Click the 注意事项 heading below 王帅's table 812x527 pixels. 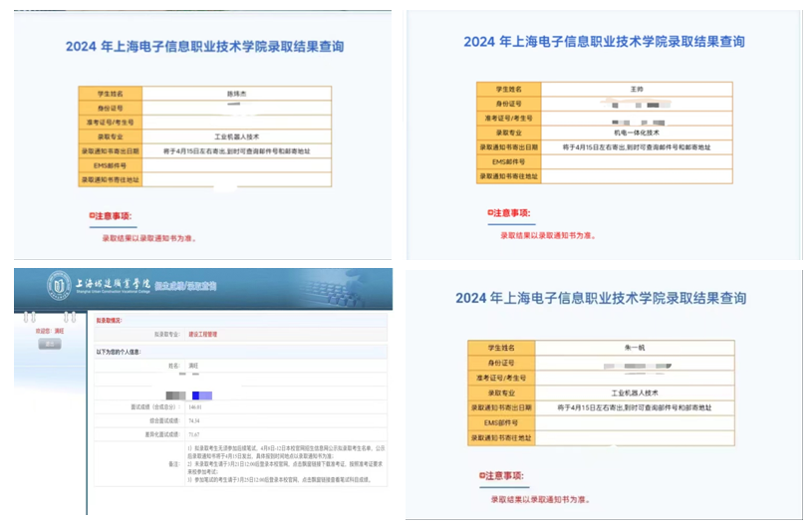pyautogui.click(x=509, y=213)
